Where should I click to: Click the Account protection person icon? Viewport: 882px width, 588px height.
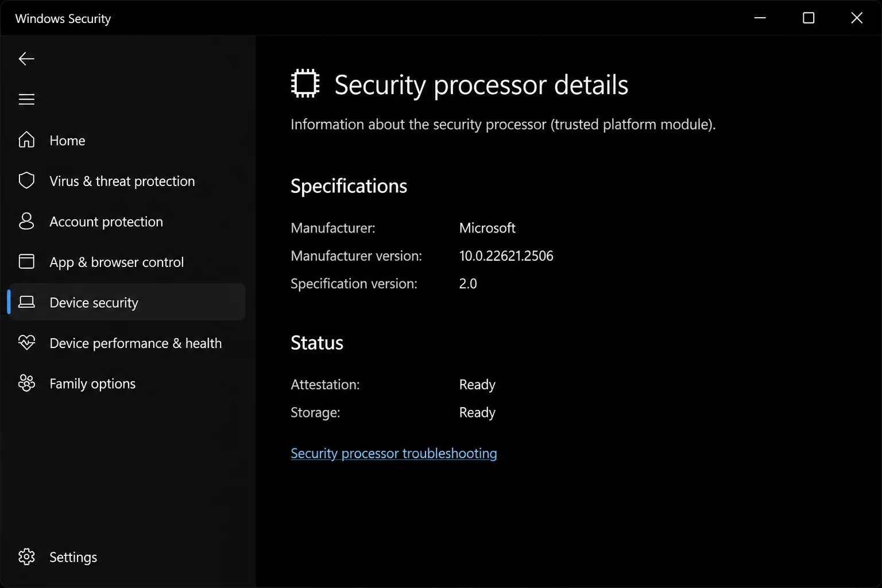click(x=26, y=221)
